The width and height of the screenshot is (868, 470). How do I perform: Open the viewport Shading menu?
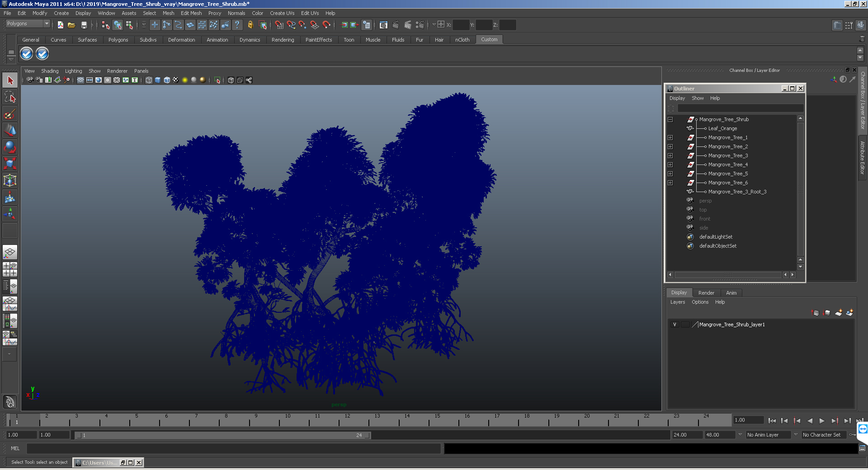pos(50,71)
